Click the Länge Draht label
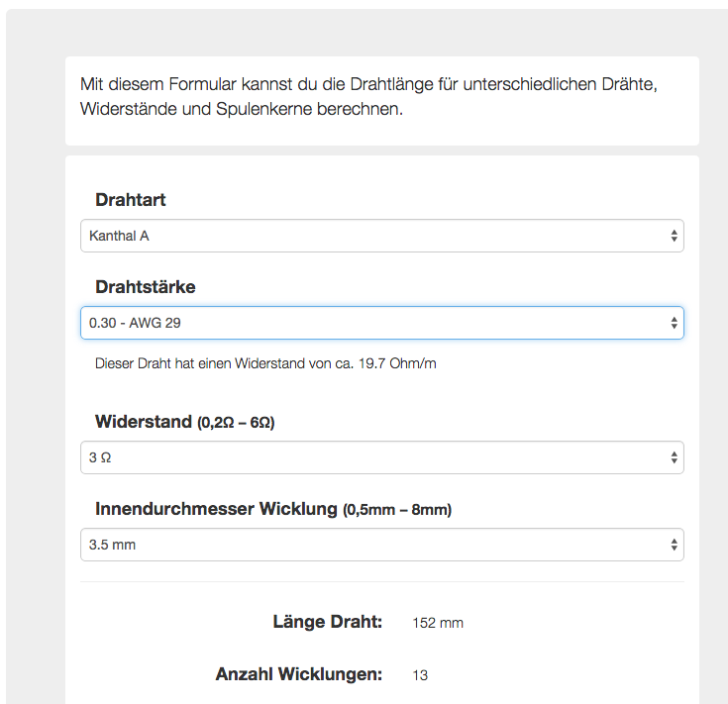 tap(327, 622)
